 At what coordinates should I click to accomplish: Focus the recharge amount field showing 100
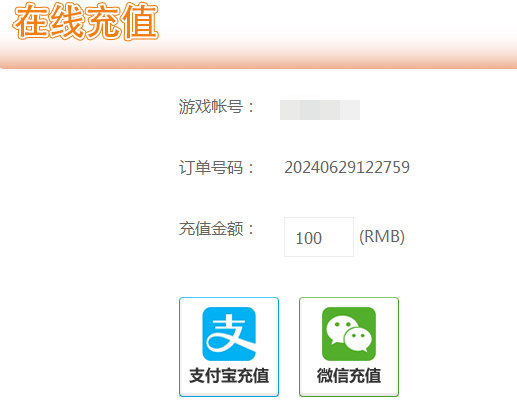pos(319,237)
